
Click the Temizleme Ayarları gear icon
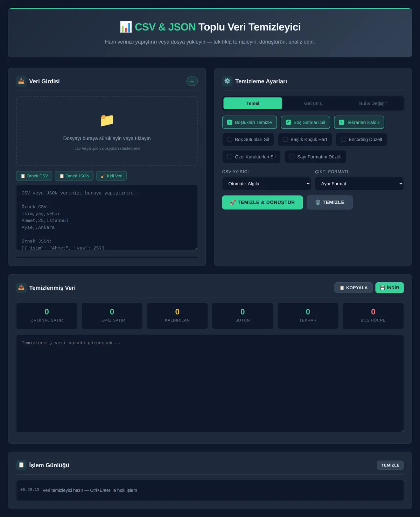pyautogui.click(x=227, y=81)
